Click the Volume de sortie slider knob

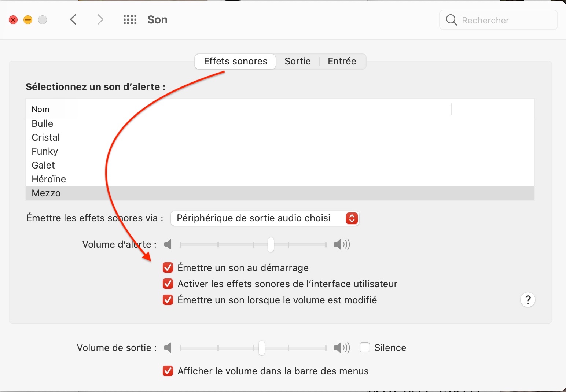tap(262, 348)
